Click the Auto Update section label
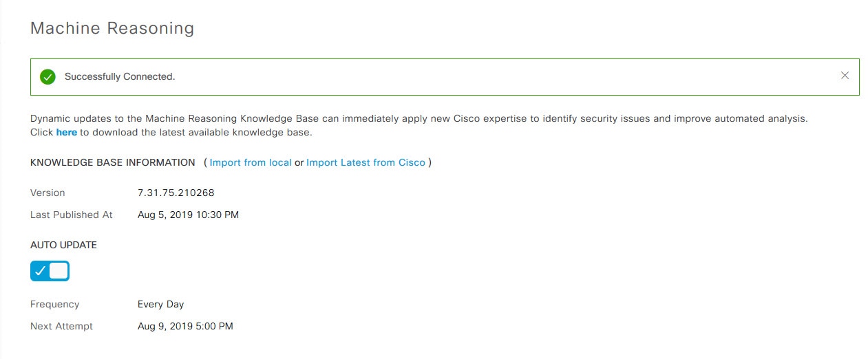 pos(63,245)
